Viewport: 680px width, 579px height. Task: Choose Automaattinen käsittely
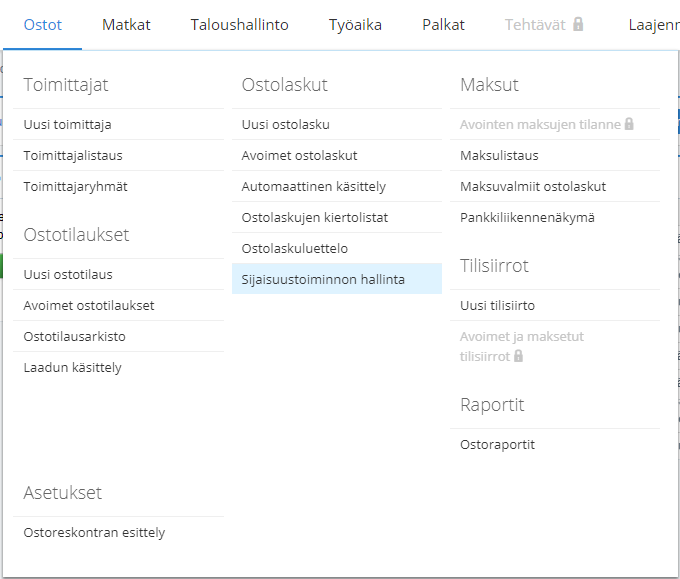click(314, 186)
